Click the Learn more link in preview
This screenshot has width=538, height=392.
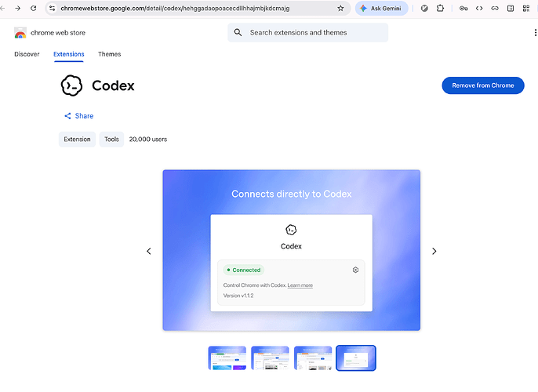point(300,285)
